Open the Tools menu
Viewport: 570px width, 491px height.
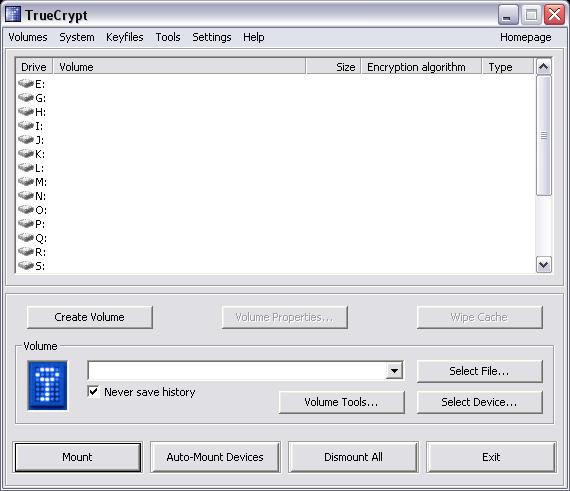(x=168, y=37)
